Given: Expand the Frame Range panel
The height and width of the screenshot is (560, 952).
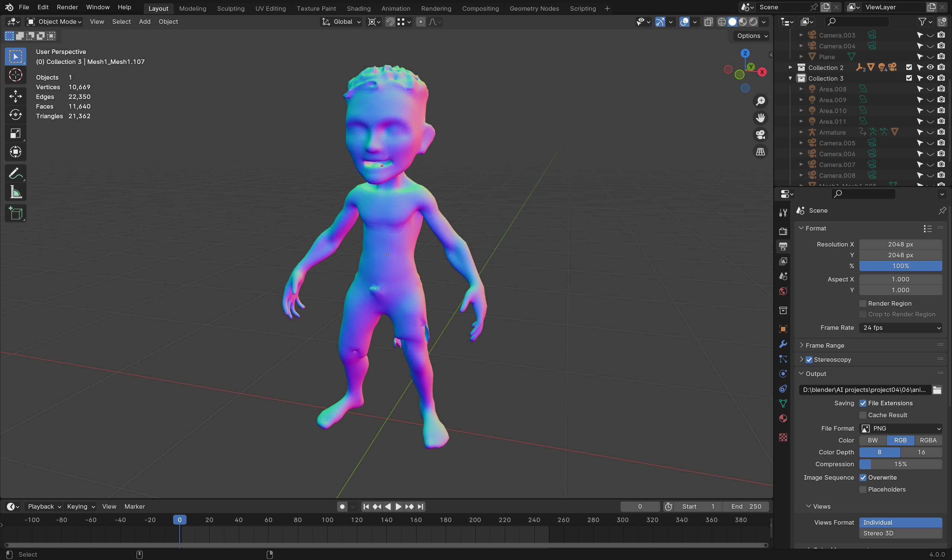Looking at the screenshot, I should click(x=825, y=345).
